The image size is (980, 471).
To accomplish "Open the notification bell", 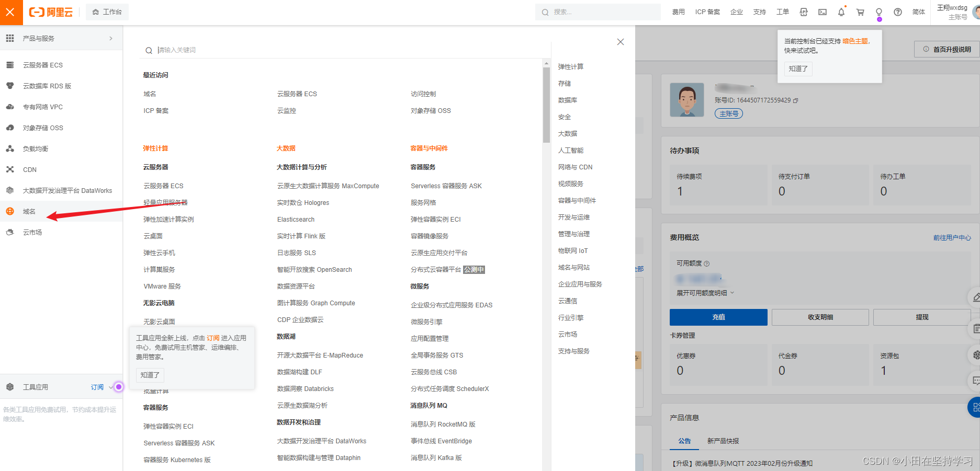I will point(841,12).
